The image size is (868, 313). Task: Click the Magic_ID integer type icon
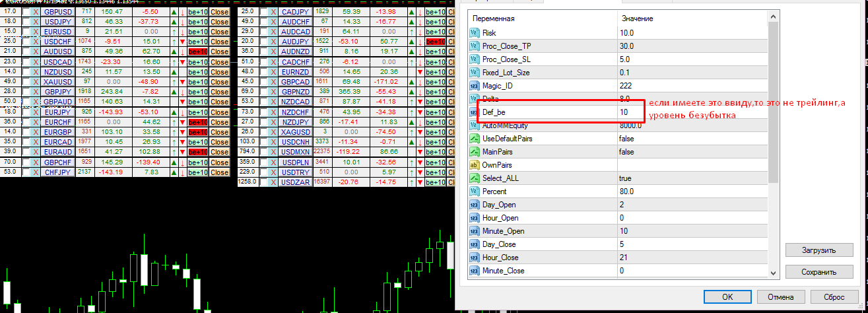click(474, 85)
